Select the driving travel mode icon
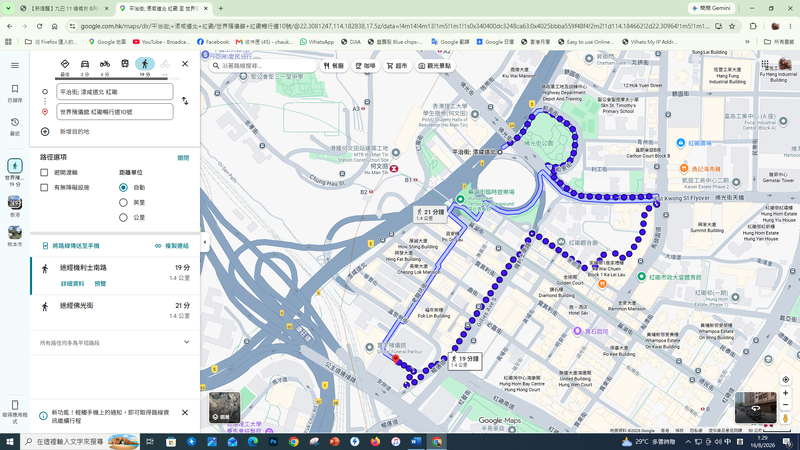 (x=85, y=64)
